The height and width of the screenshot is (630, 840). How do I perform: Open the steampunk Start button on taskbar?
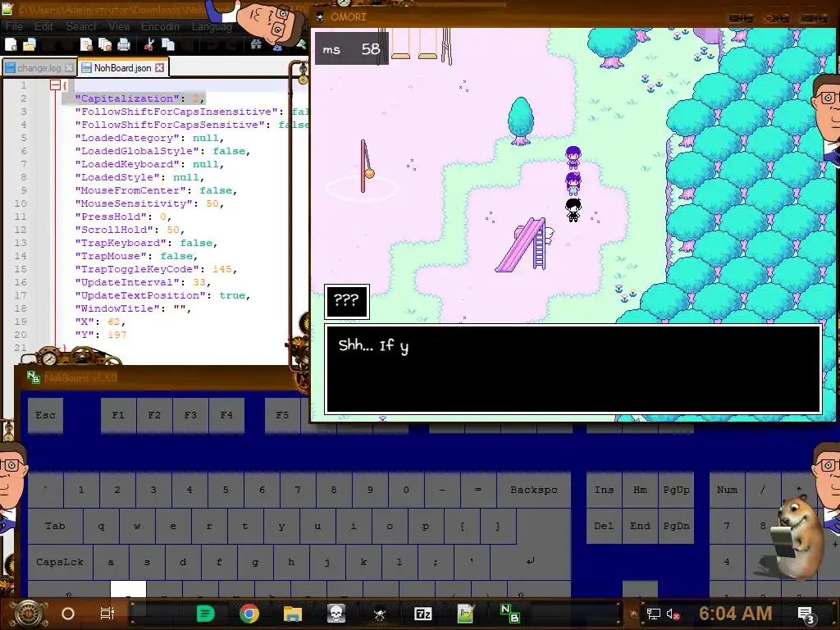point(29,614)
